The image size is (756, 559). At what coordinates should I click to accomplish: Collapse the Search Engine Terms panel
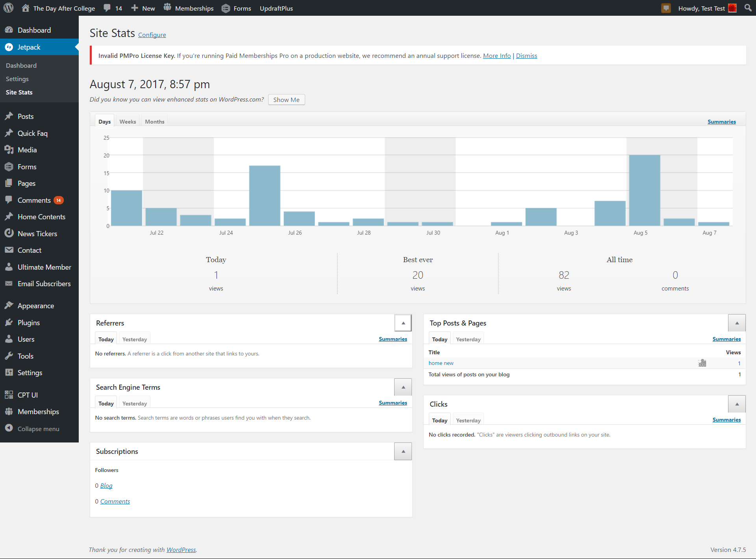tap(403, 387)
